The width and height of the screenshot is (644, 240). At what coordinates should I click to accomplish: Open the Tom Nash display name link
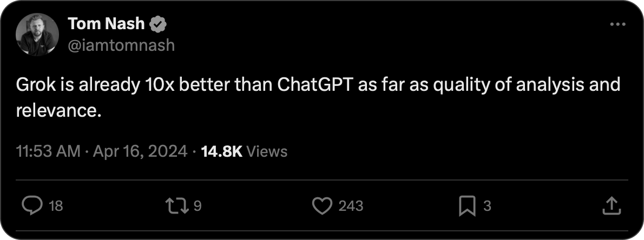point(107,24)
